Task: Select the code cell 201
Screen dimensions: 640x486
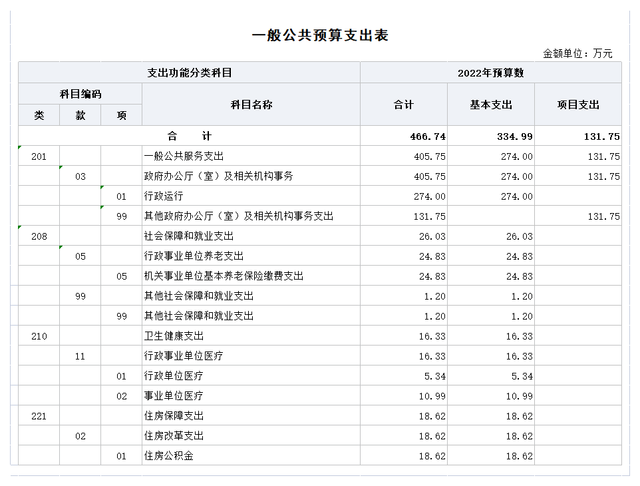Action: [x=39, y=156]
